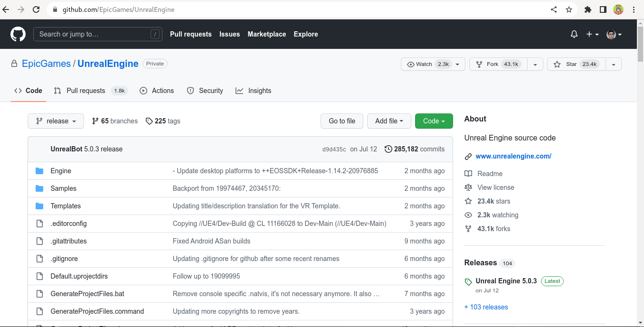
Task: Click the GitHub octocat logo
Action: [18, 34]
